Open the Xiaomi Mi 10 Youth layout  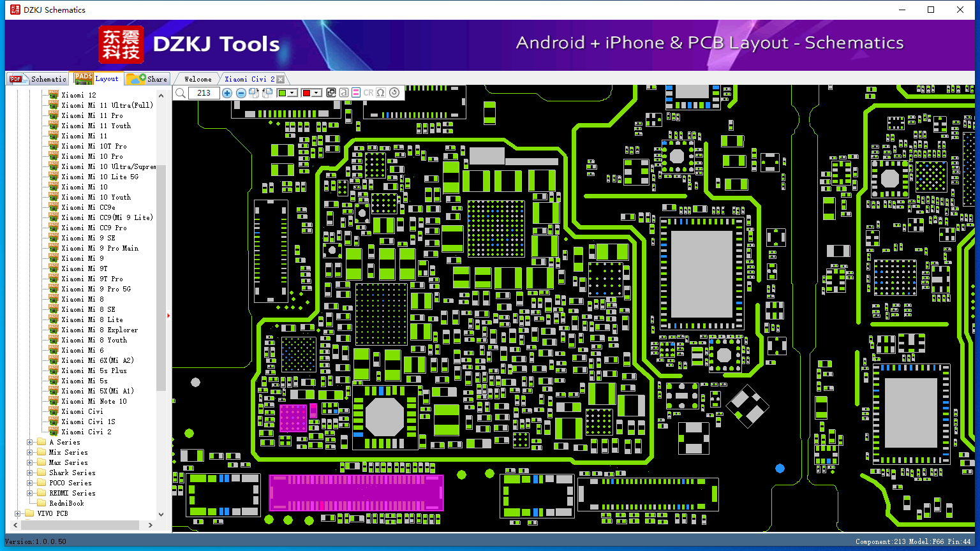96,197
